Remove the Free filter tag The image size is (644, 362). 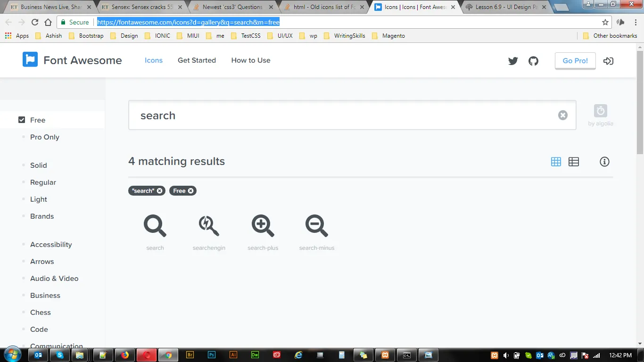point(190,191)
